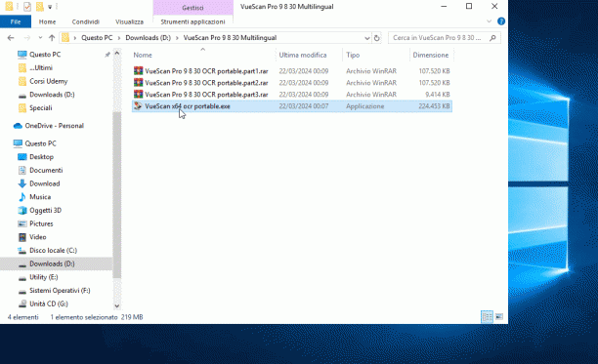
Task: Open pinned Questo PC in quick access
Action: point(45,55)
